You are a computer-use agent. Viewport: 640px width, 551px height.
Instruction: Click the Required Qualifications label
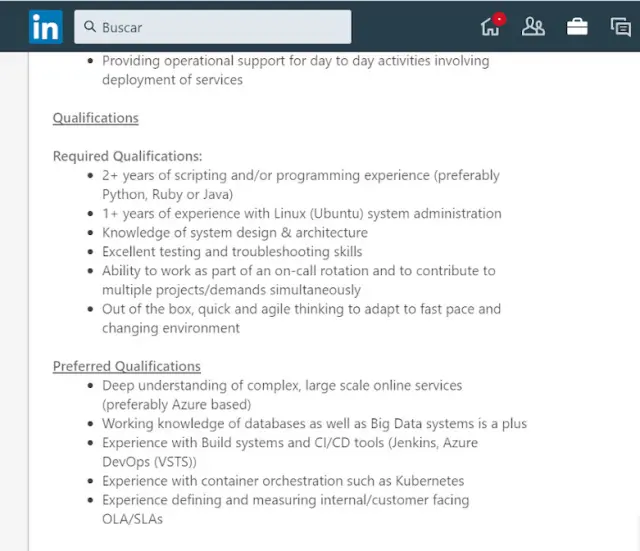click(x=128, y=156)
